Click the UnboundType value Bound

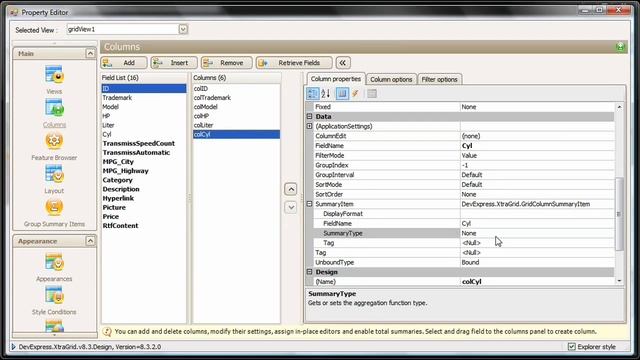tap(537, 262)
